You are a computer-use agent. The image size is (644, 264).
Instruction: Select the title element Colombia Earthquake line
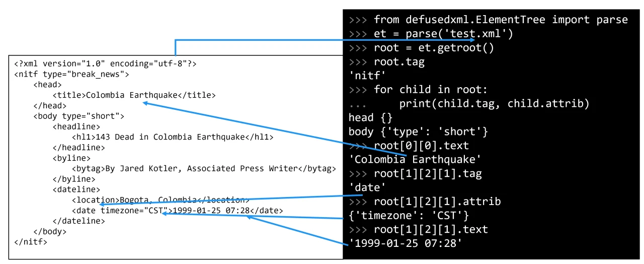click(x=134, y=95)
